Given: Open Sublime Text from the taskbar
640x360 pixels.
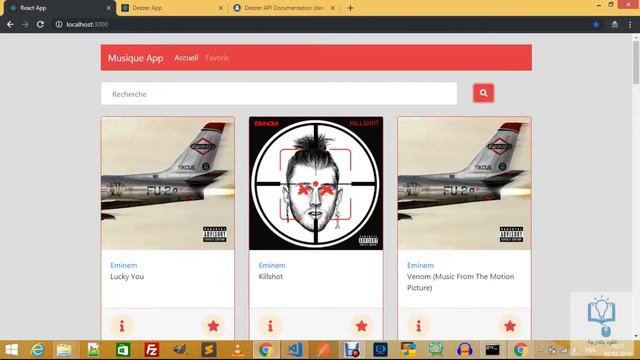Looking at the screenshot, I should [x=209, y=350].
